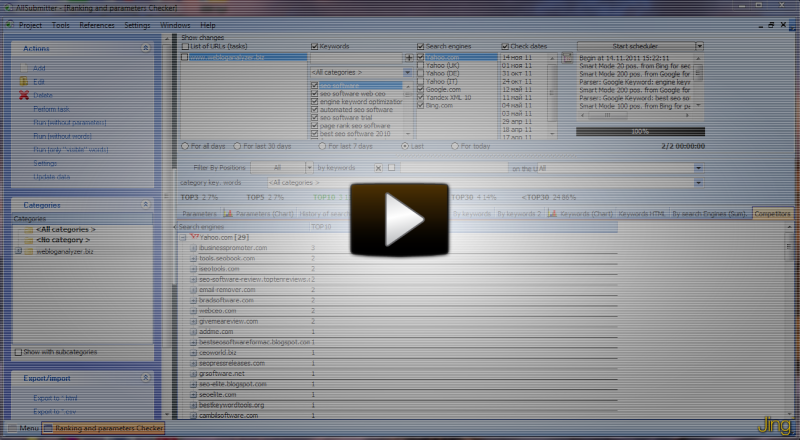Collapse the Actions panel with chevron icon

[x=146, y=48]
